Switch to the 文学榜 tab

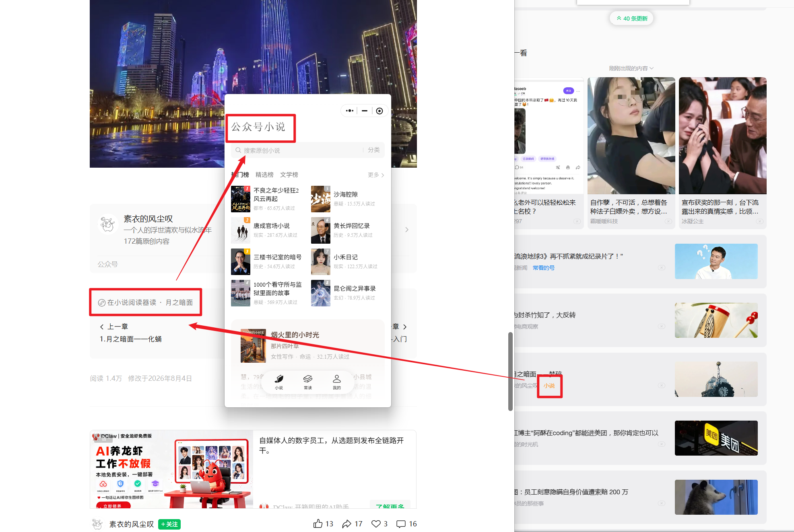289,175
